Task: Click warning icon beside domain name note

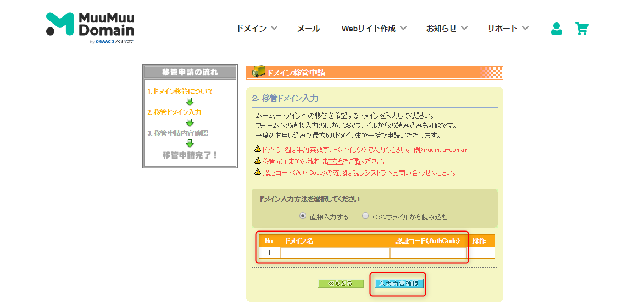Action: (x=257, y=149)
